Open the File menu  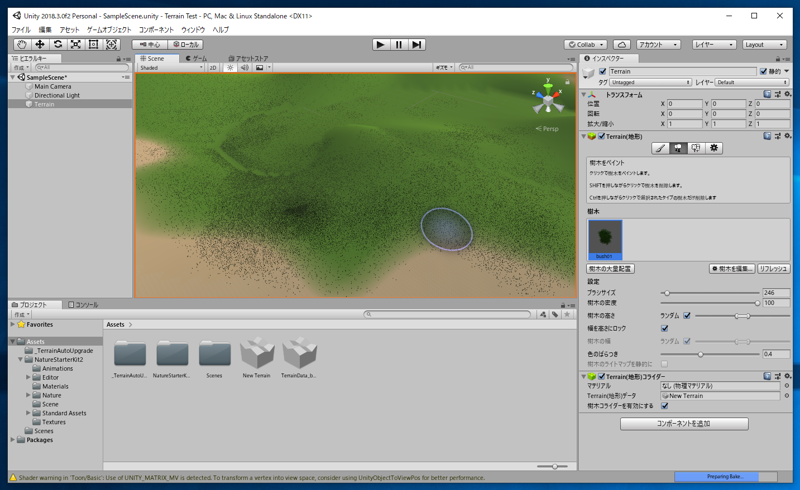(21, 30)
